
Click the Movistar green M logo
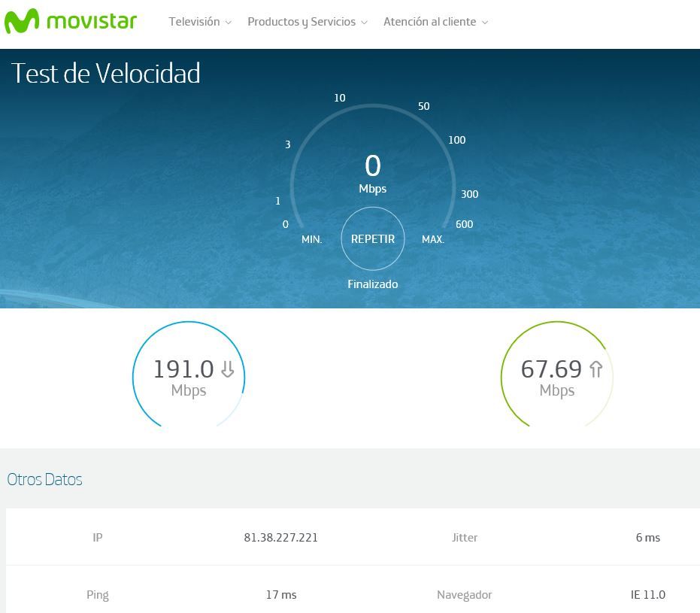pos(21,22)
